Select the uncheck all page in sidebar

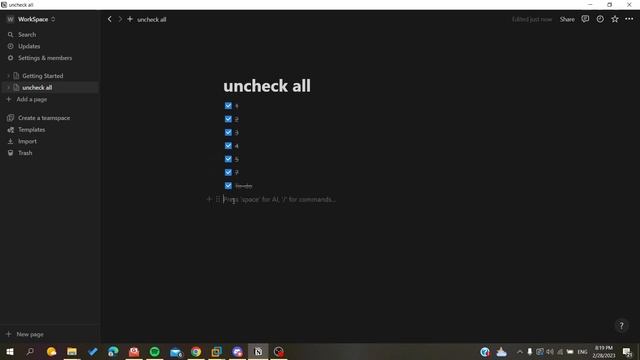[x=37, y=87]
